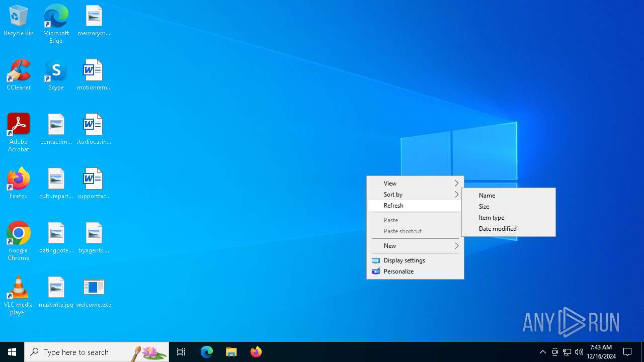Image resolution: width=644 pixels, height=362 pixels.
Task: Show hidden system tray icons
Action: [543, 352]
